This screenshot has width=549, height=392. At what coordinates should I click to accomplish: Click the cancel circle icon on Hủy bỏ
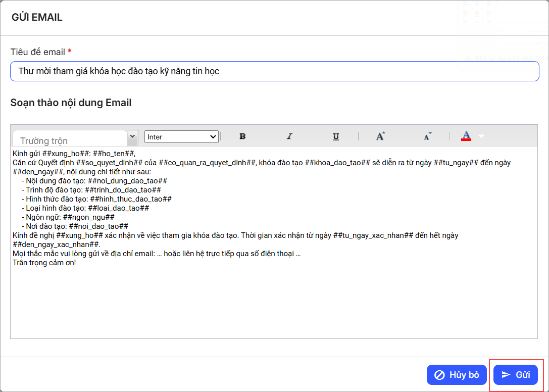click(439, 375)
